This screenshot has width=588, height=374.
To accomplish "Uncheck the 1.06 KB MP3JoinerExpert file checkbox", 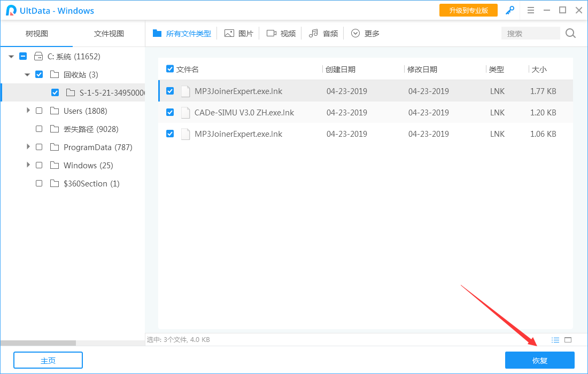I will [x=170, y=134].
